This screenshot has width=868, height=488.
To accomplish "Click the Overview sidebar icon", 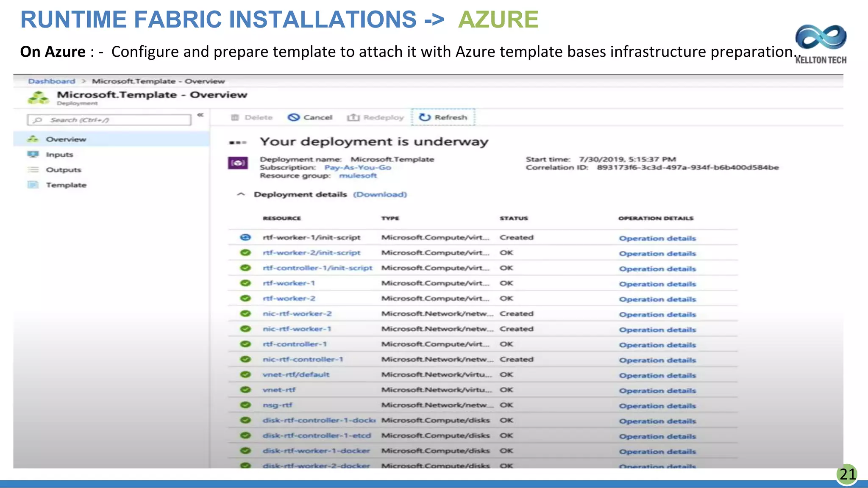I will point(33,139).
